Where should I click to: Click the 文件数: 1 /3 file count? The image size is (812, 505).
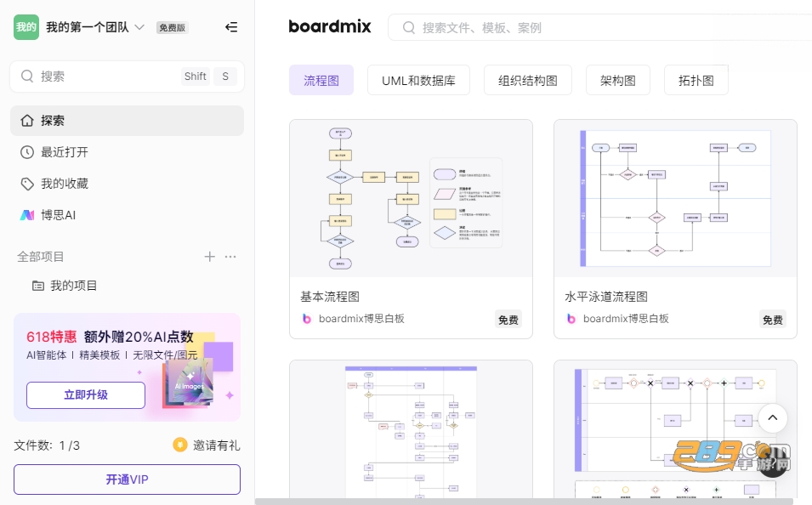point(47,445)
